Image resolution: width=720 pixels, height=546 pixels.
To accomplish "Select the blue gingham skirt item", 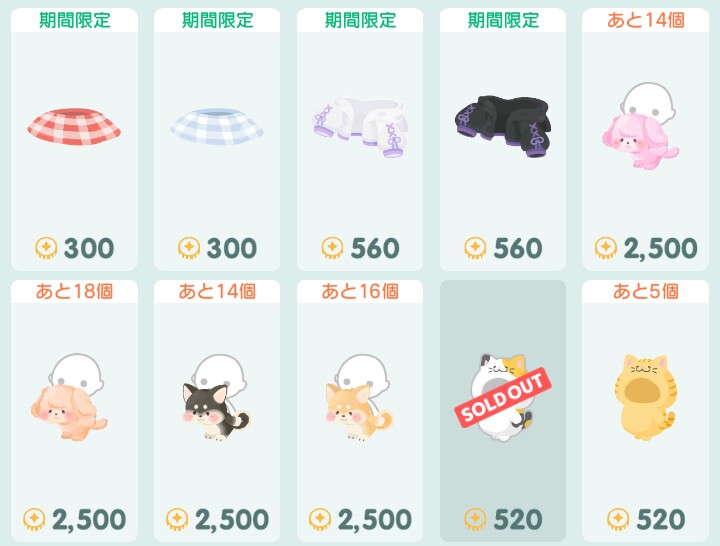I will (217, 127).
